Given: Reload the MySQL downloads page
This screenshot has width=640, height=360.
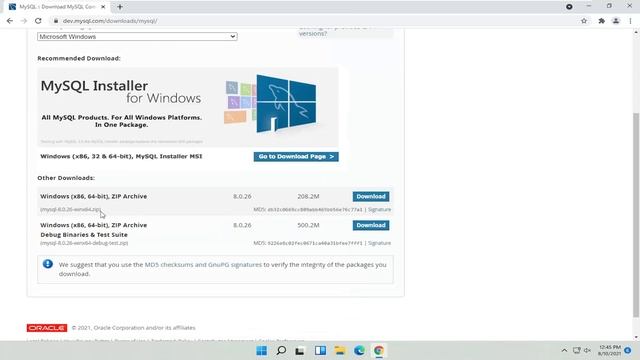Looking at the screenshot, I should point(38,21).
